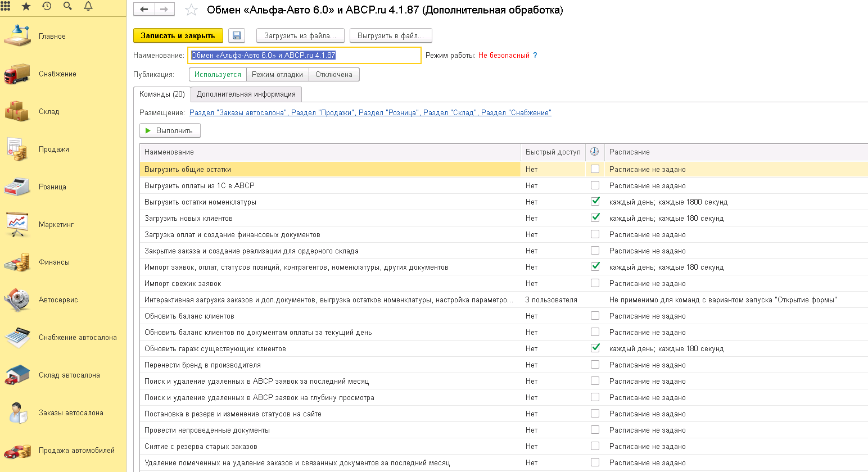Go back with the left arrow
Viewport: 868px width, 472px height.
pos(144,10)
